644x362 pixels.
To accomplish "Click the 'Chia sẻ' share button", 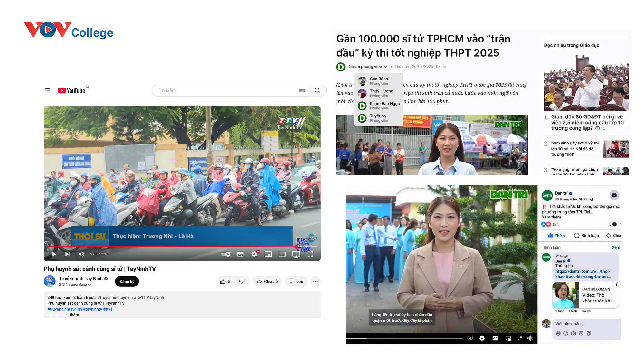I will 267,282.
